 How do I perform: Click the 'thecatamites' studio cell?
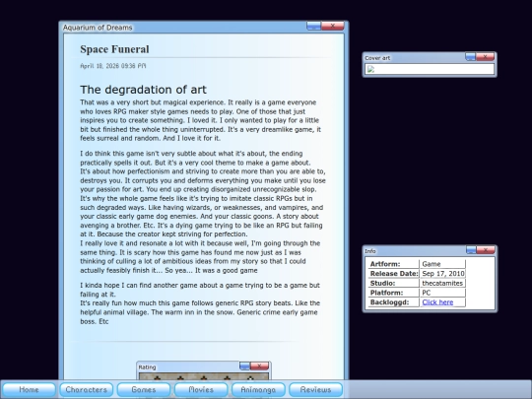[442, 283]
